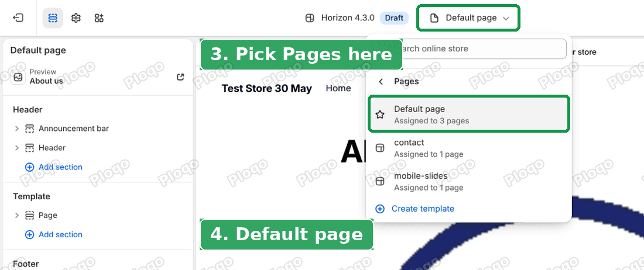Expand the Page template section
The width and height of the screenshot is (644, 270).
17,215
